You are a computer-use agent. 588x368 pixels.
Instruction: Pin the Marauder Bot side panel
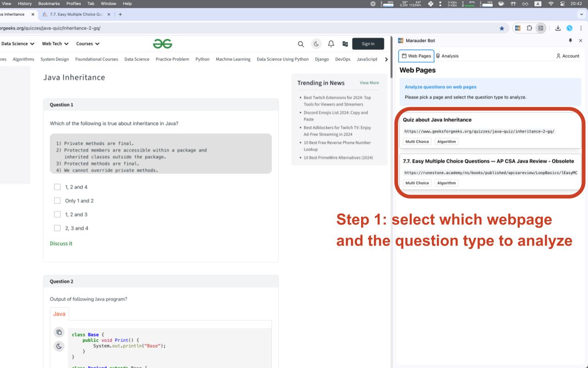point(570,40)
